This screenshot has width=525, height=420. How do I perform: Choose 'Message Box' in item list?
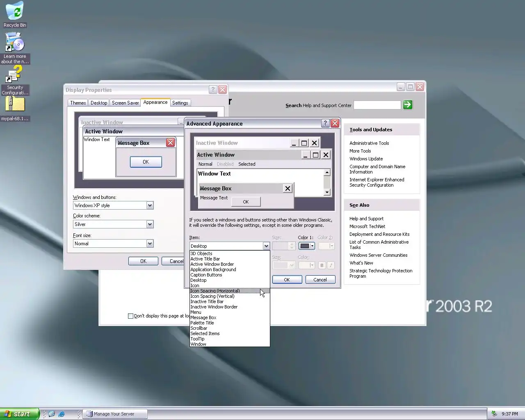click(x=230, y=317)
